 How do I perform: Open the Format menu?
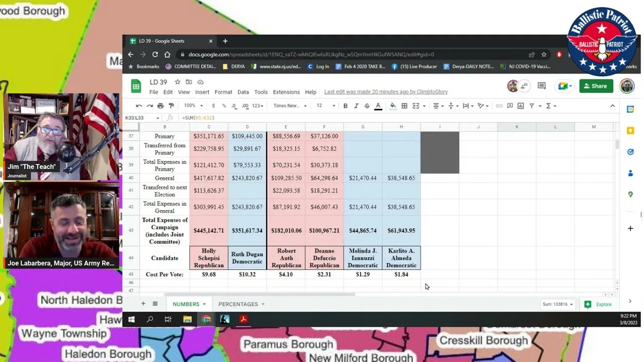coord(223,92)
